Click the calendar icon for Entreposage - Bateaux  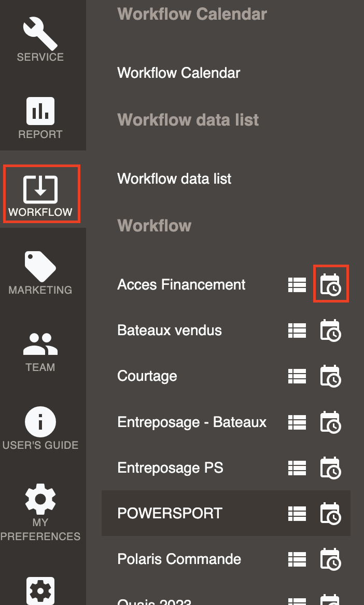(x=331, y=422)
